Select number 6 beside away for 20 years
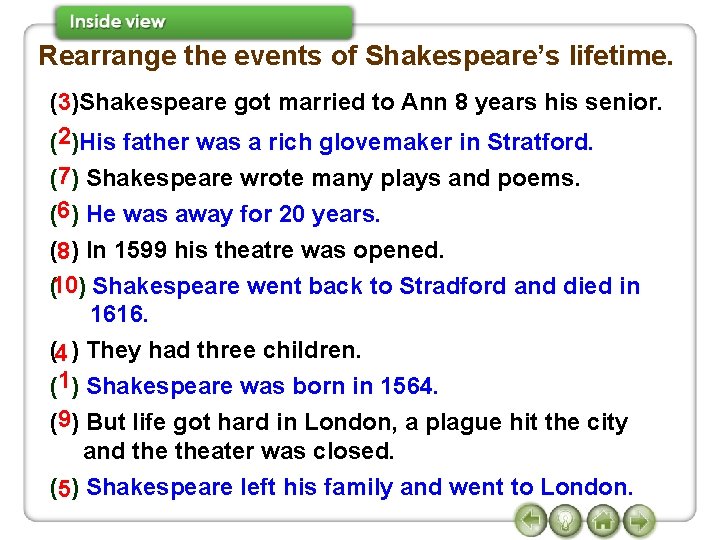720x540 pixels. pos(63,211)
